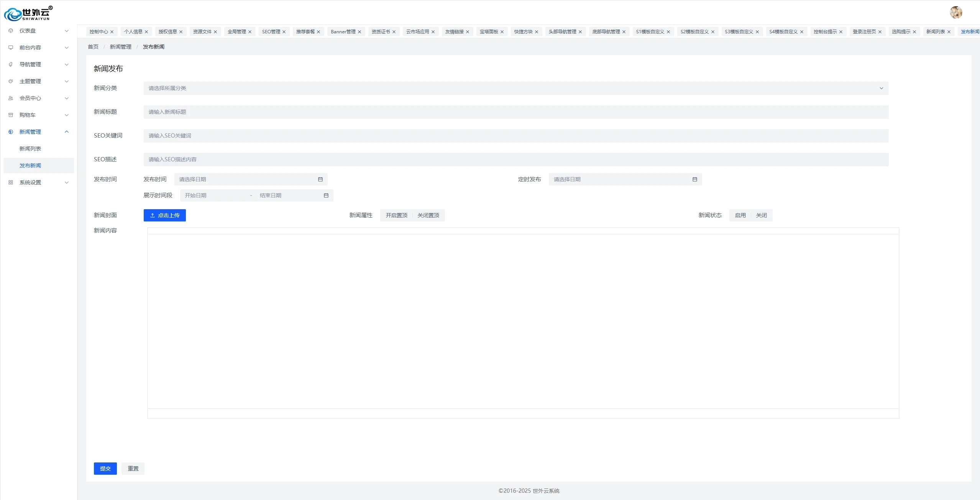Close the SEO管理 tab with X
The height and width of the screenshot is (500, 980).
click(284, 32)
